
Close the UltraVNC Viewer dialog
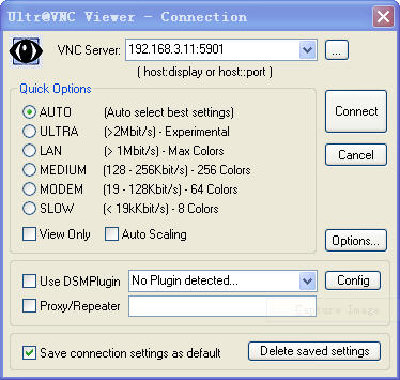[383, 16]
